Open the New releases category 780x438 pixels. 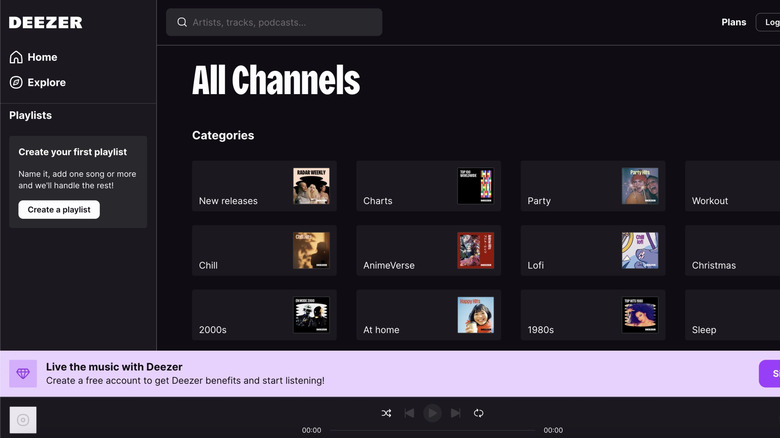coord(264,186)
